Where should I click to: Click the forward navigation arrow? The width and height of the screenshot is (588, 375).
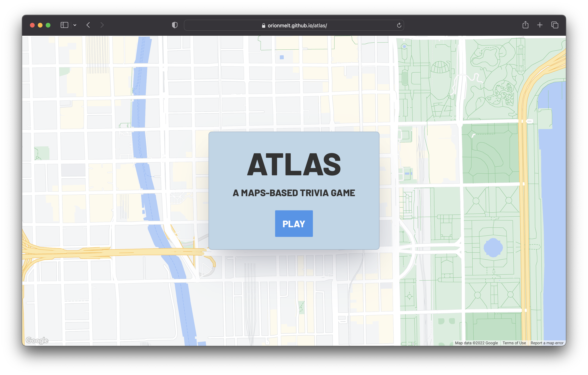[102, 25]
